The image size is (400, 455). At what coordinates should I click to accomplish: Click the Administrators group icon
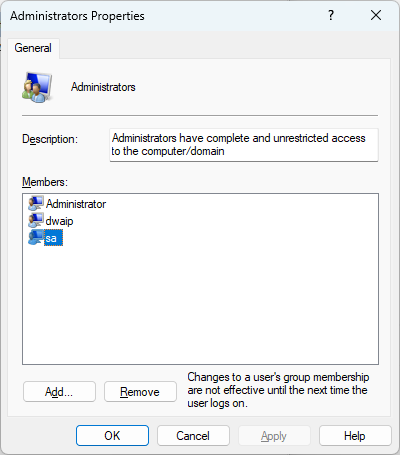37,87
